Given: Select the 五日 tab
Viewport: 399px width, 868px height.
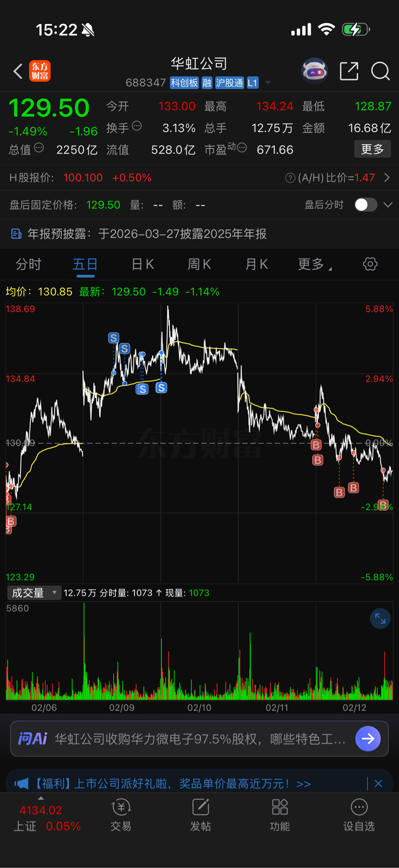Looking at the screenshot, I should coord(85,265).
